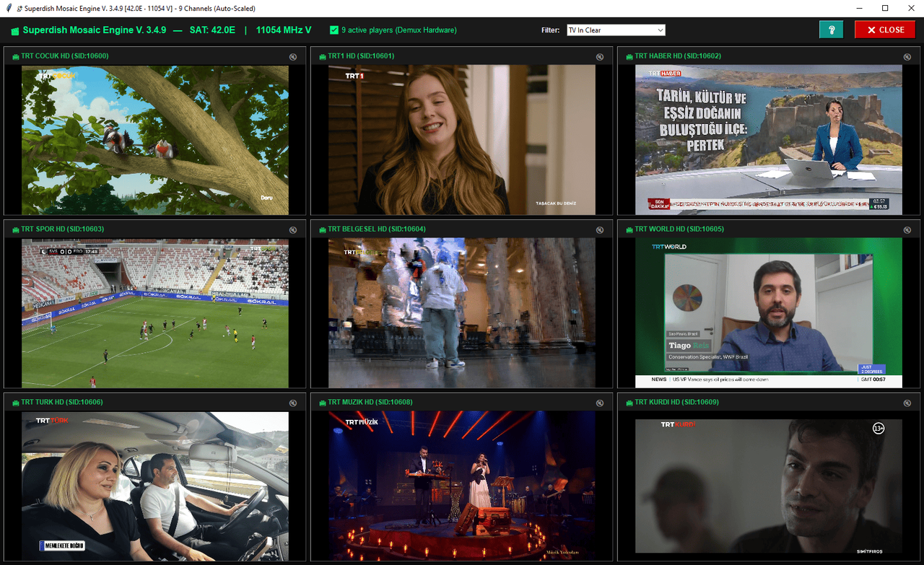Click the TV icon beside TRT WORLD HD
The height and width of the screenshot is (565, 924).
click(628, 229)
